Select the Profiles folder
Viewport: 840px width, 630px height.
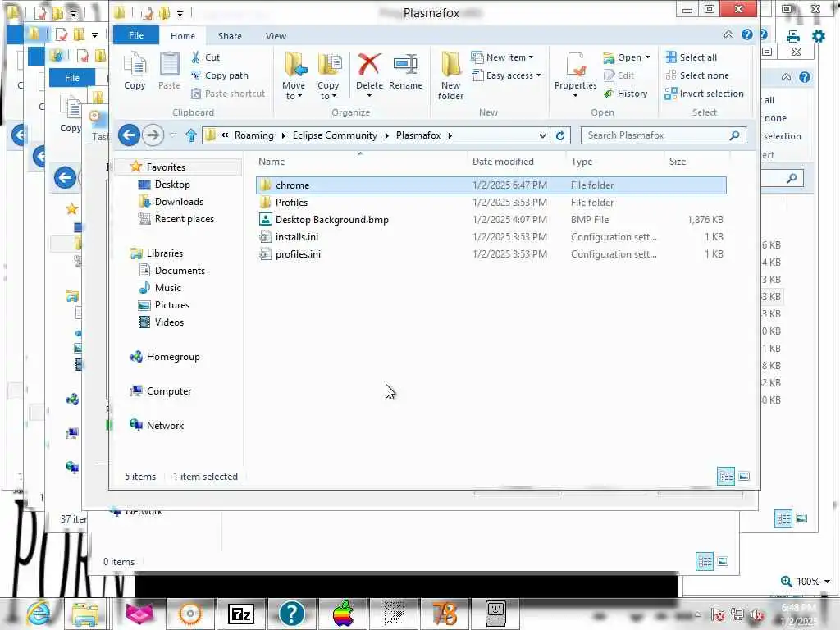pos(491,203)
